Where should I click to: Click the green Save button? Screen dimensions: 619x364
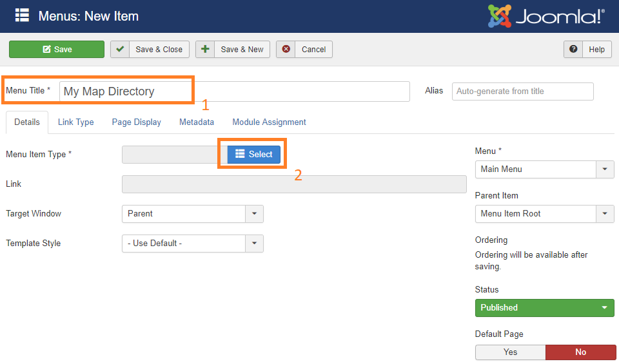coord(57,50)
